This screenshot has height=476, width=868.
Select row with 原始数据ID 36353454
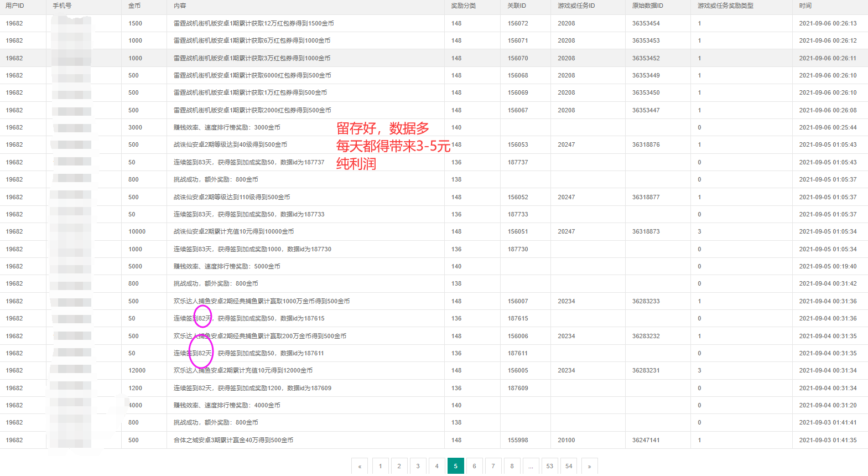point(646,23)
